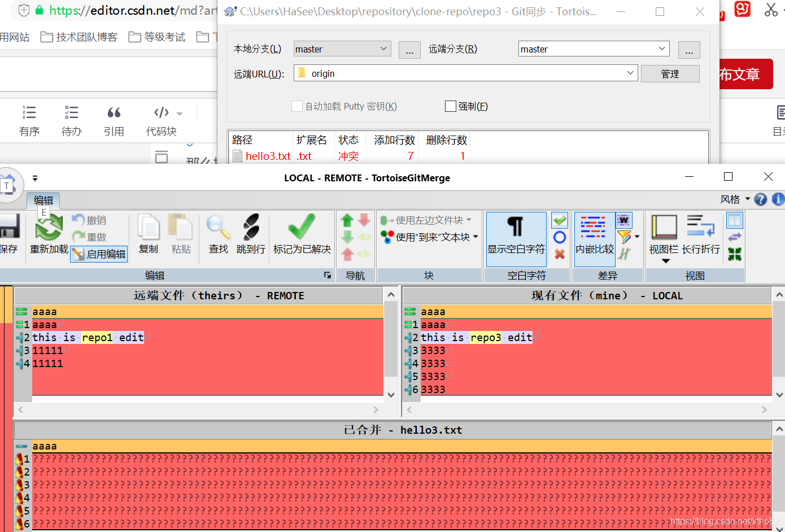Open Quick Access Toolbar customize arrow
This screenshot has height=532, width=785.
click(35, 178)
